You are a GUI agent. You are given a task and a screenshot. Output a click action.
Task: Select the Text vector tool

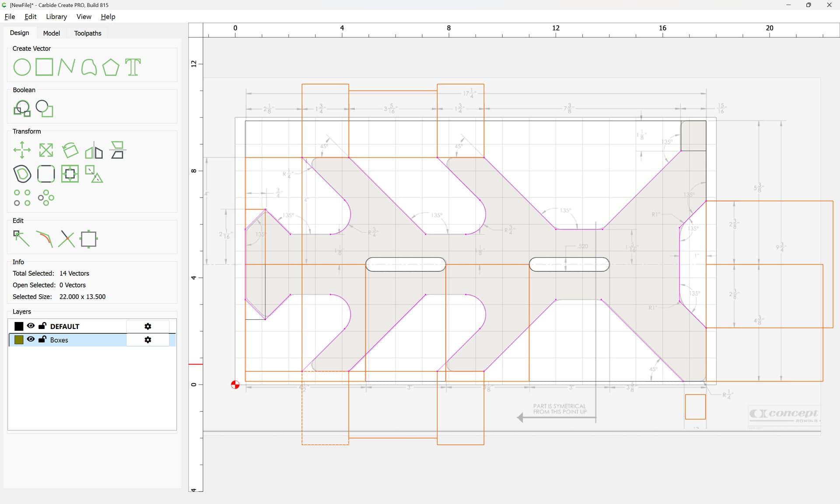tap(133, 67)
